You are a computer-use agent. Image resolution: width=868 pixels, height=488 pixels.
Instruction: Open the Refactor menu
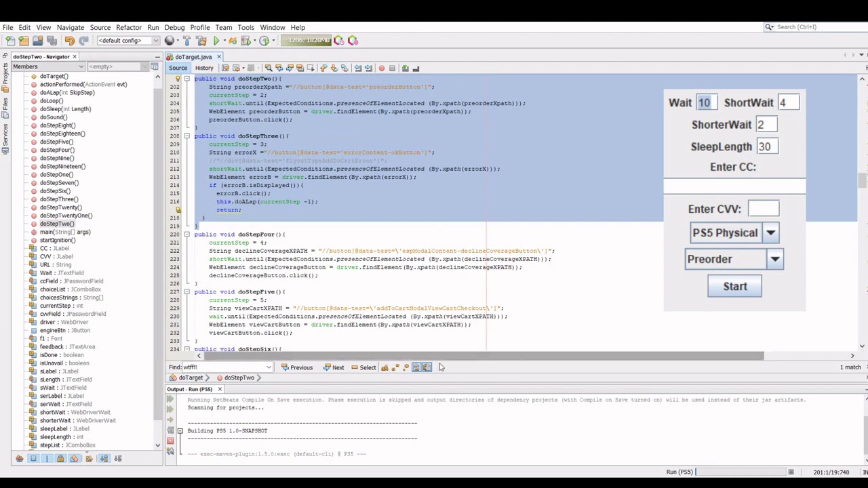[128, 27]
